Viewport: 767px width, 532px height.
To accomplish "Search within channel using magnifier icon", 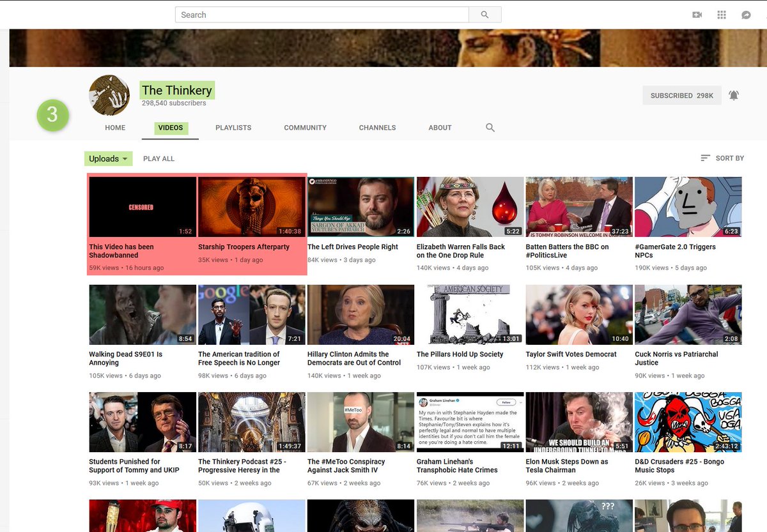I will (490, 128).
